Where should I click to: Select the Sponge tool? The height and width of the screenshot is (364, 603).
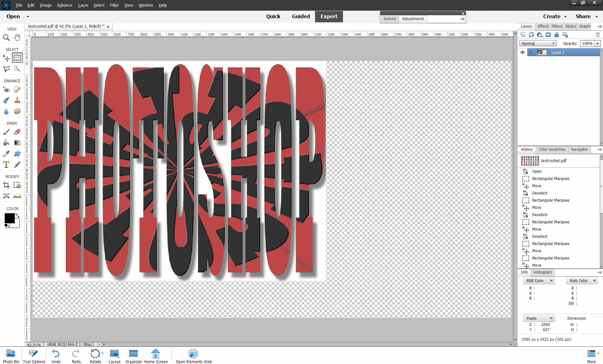click(x=17, y=111)
